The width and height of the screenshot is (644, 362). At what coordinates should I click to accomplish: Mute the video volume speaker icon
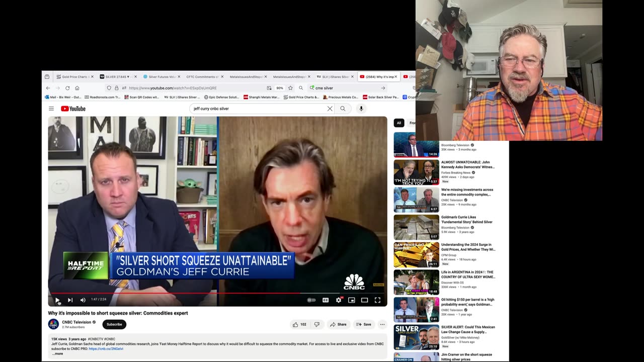[x=83, y=300]
